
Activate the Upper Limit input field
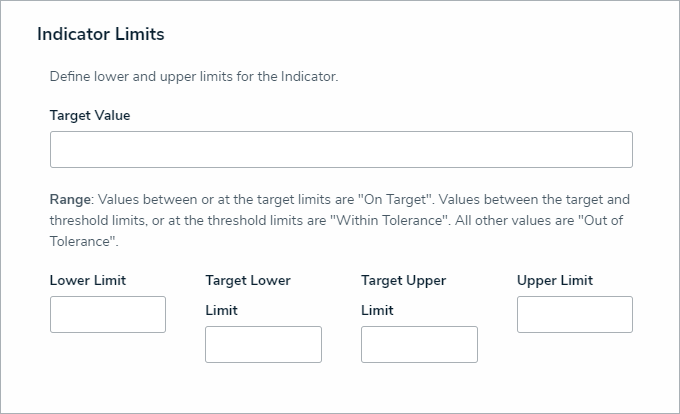(575, 314)
